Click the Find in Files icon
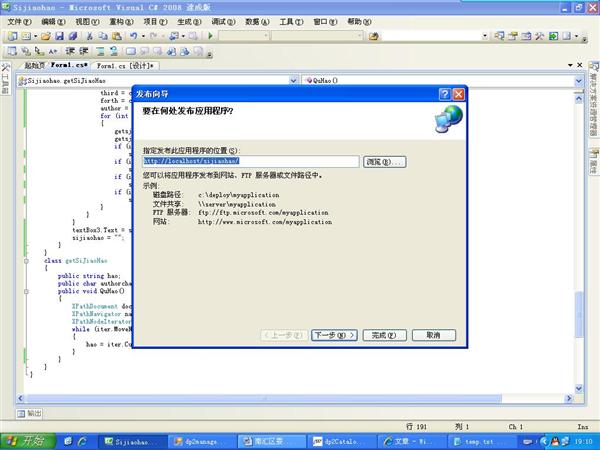This screenshot has width=600, height=450. coord(373,36)
